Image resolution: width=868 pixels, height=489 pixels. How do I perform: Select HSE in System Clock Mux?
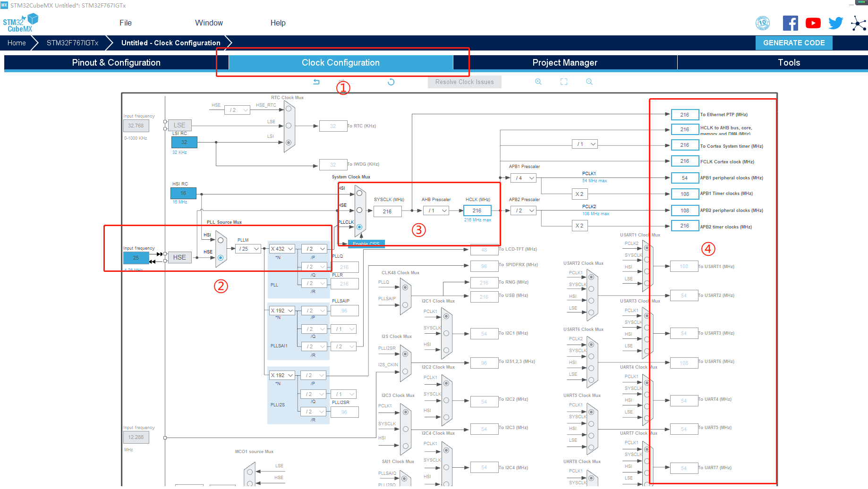pos(359,210)
